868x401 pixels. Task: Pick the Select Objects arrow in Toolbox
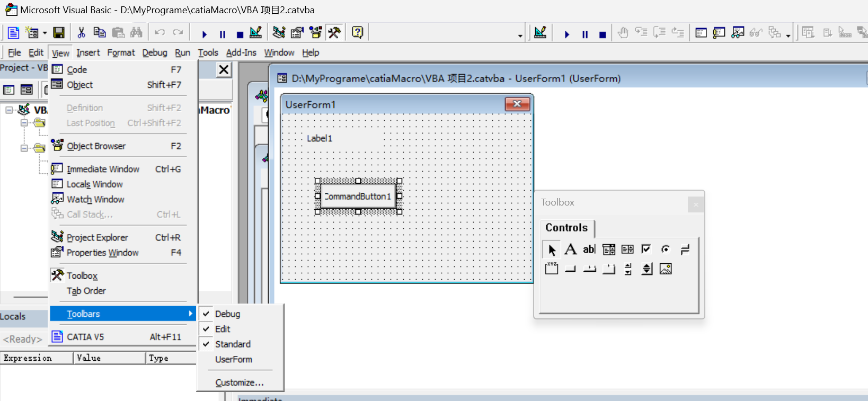click(552, 249)
